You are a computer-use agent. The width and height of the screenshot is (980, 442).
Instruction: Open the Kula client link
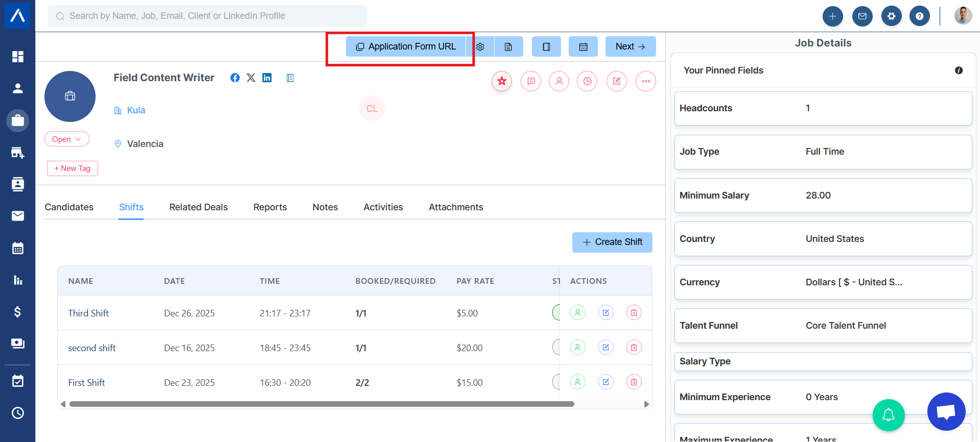click(x=136, y=110)
